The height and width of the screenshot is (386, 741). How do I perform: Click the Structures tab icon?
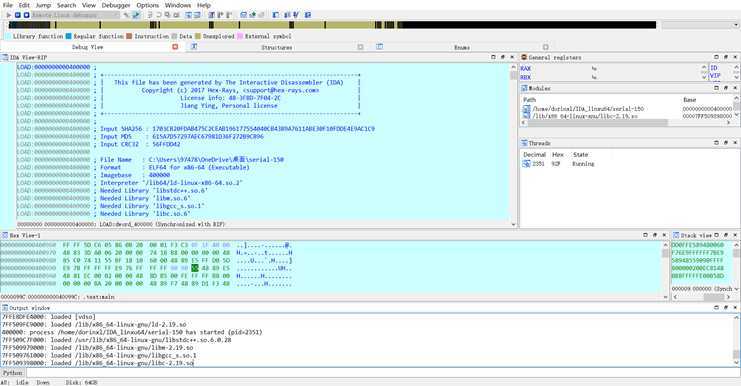194,47
